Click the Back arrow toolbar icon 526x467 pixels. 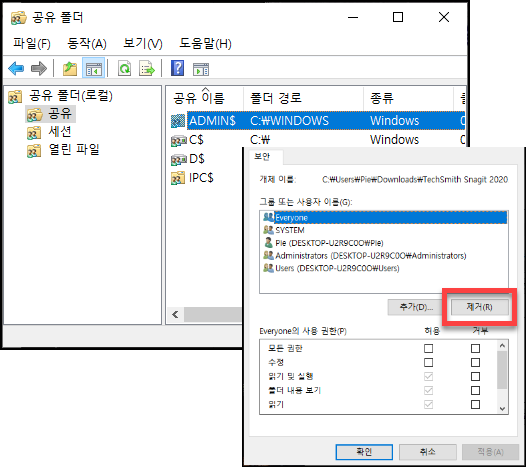click(x=16, y=68)
